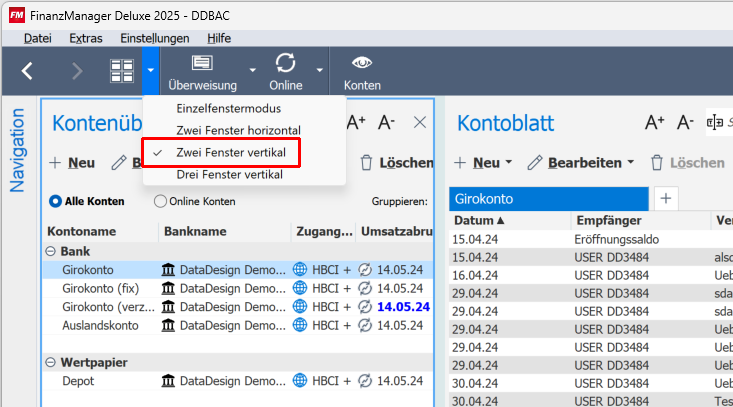Switch to the Girokonto tab in Kontoblatt
The width and height of the screenshot is (733, 407).
coord(549,199)
